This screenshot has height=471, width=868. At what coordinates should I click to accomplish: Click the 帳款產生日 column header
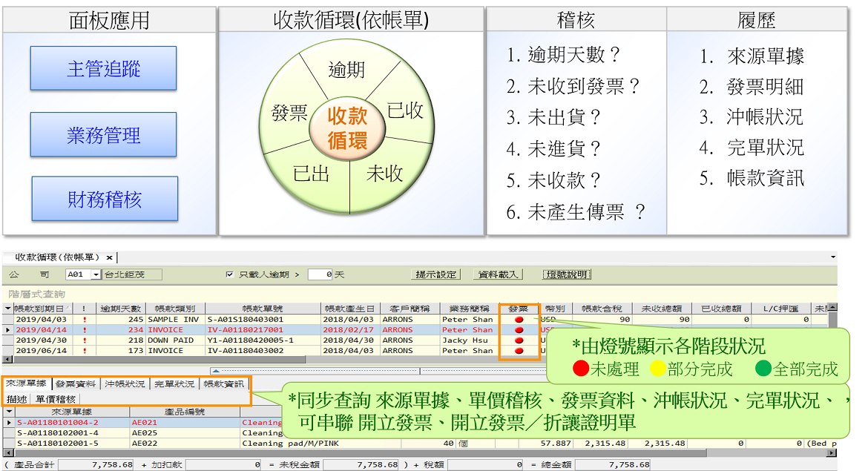(350, 309)
